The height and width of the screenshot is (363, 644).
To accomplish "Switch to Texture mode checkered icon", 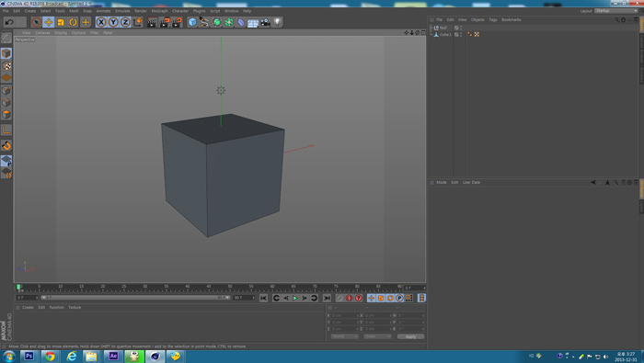I will [6, 65].
